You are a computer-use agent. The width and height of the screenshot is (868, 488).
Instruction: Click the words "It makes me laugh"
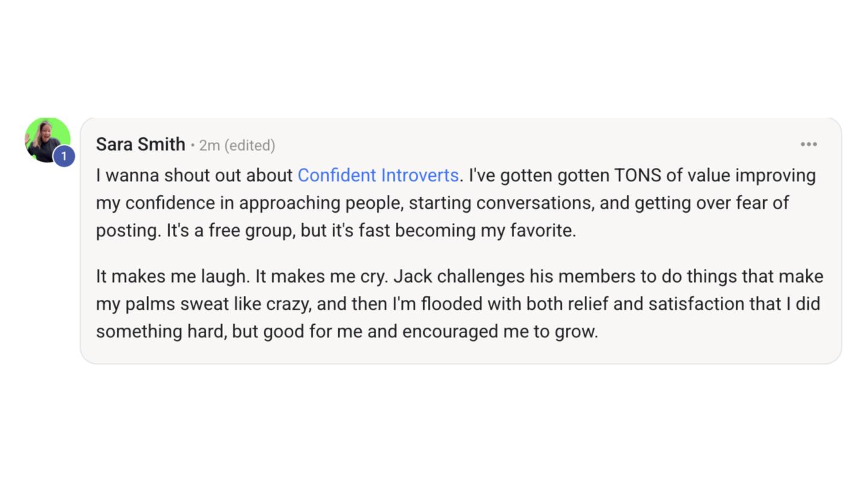tap(172, 277)
